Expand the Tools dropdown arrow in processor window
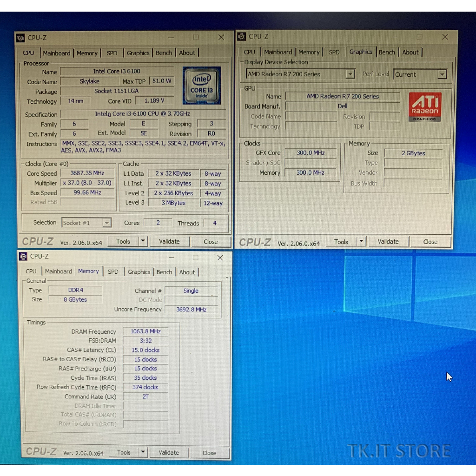Screen dimensions: 476x476 pyautogui.click(x=143, y=241)
